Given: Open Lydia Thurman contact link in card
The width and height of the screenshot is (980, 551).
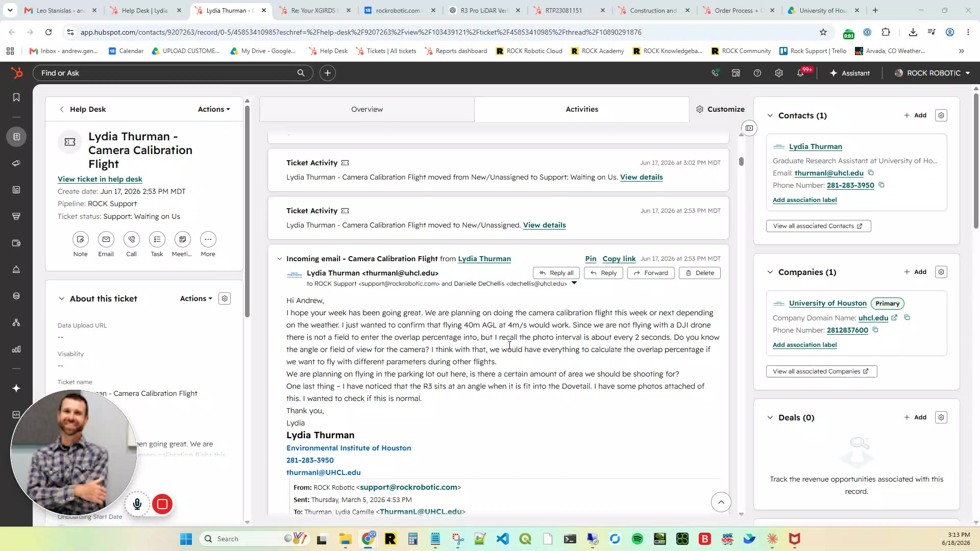Looking at the screenshot, I should (816, 146).
